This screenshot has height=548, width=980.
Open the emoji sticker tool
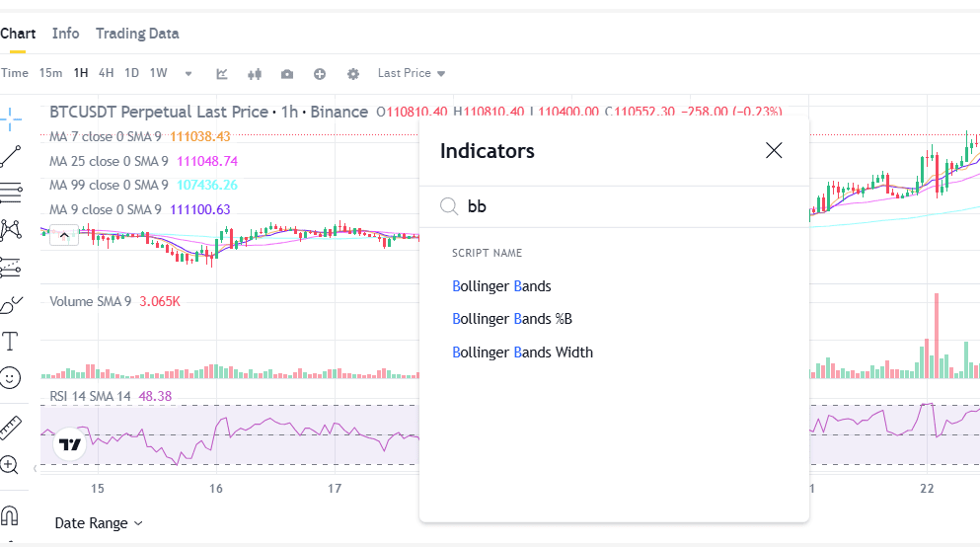coord(10,378)
